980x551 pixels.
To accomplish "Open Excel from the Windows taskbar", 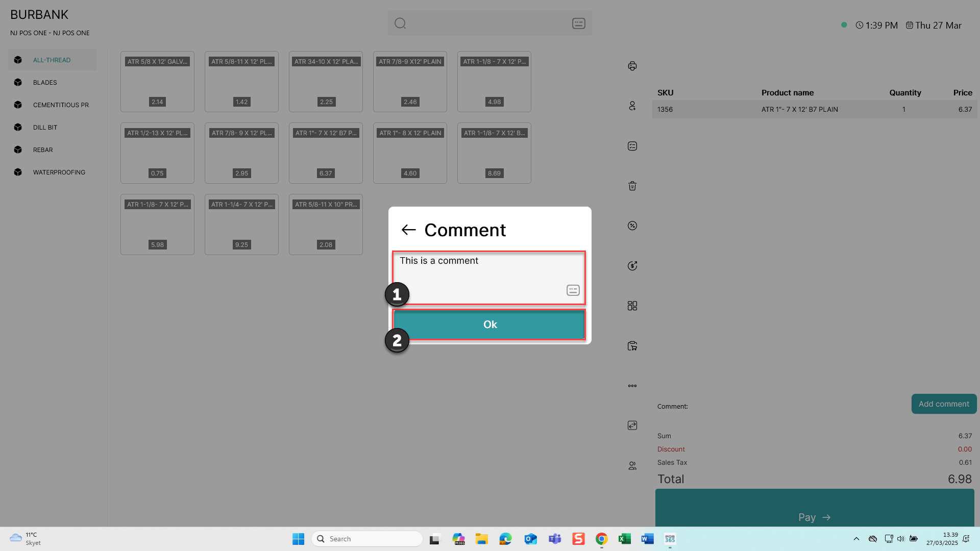I will [624, 539].
